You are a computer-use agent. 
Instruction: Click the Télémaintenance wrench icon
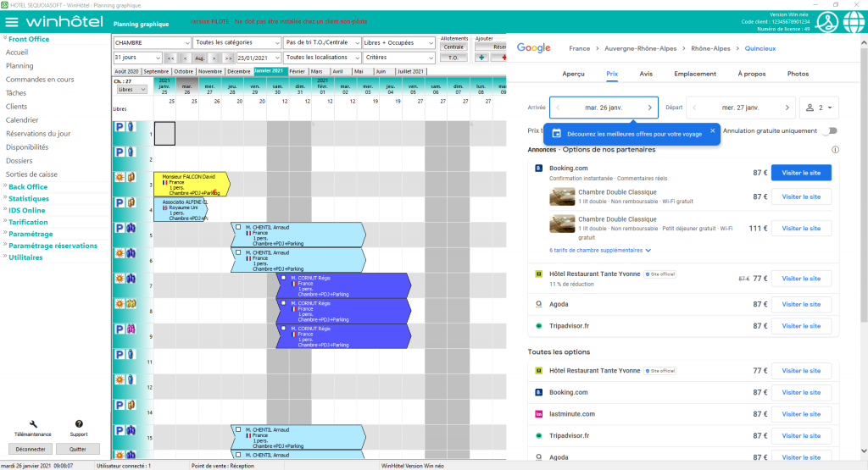(34, 423)
